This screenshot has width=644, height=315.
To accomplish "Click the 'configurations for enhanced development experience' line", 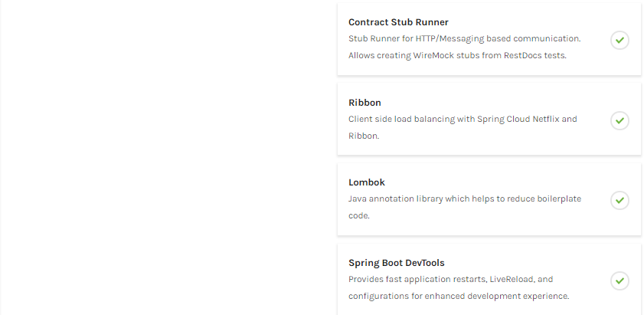I will click(x=458, y=296).
